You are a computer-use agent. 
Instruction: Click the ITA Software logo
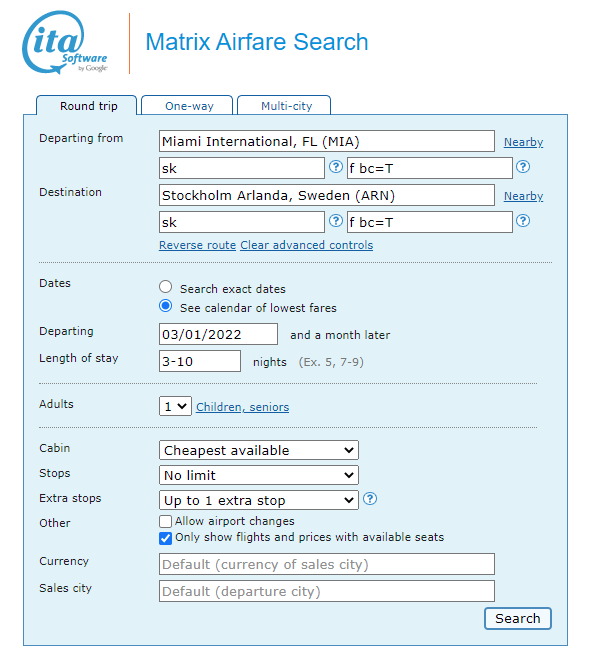click(65, 43)
